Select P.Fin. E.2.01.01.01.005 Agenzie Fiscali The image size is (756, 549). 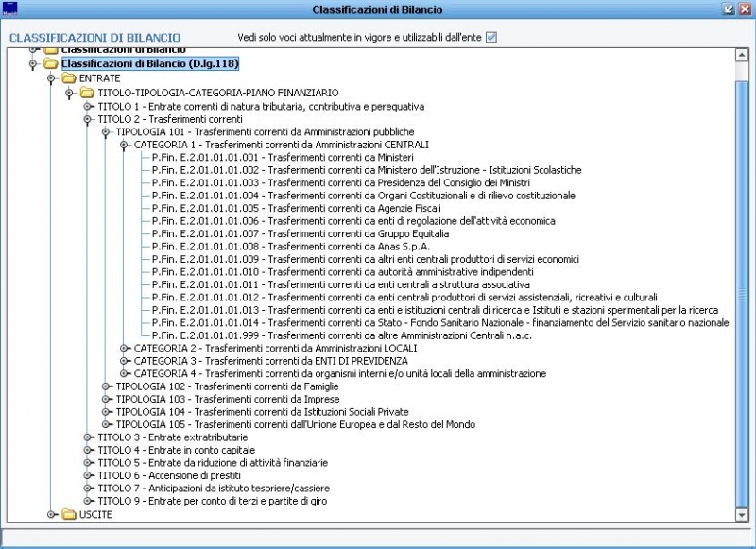tap(297, 208)
